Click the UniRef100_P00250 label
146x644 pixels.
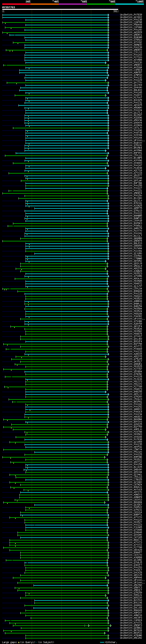131,196
